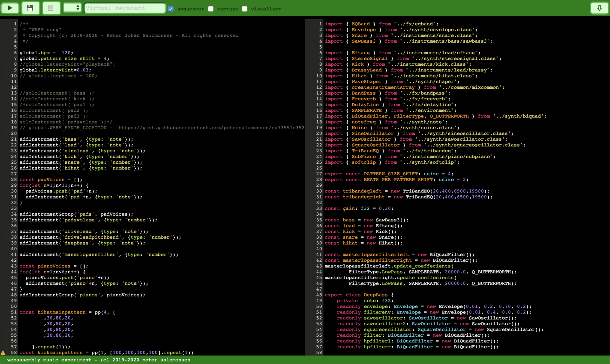The image size is (610, 364).
Task: Click the '// global.looptimes = 100;' comment
Action: (58, 76)
